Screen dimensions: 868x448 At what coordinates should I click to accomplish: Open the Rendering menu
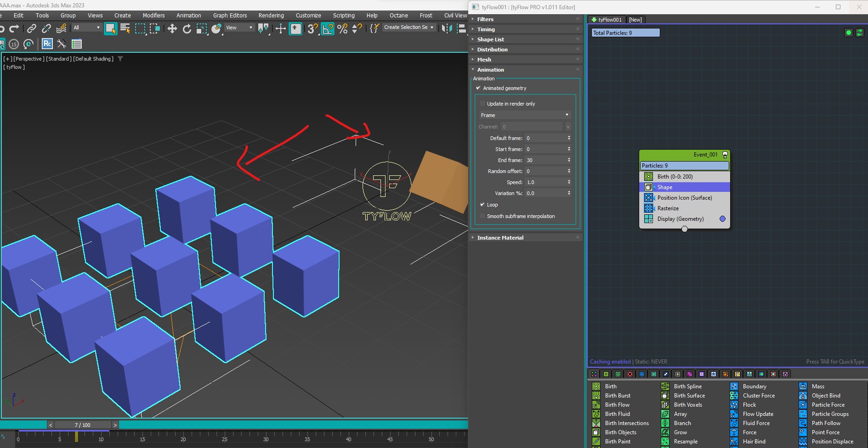tap(271, 16)
